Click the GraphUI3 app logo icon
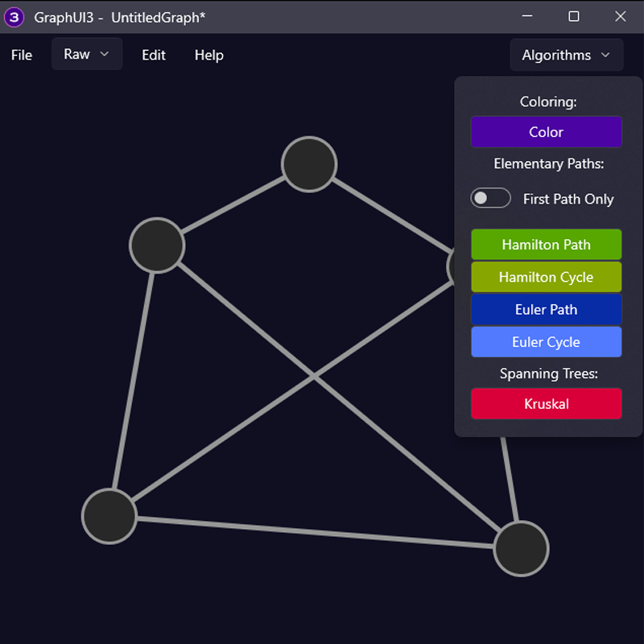Viewport: 644px width, 644px height. [14, 16]
